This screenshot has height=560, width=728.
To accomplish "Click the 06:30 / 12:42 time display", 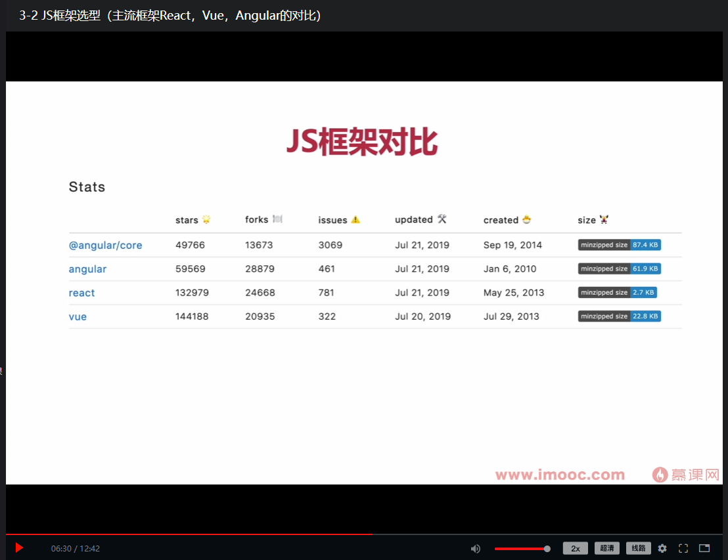I will 75,548.
